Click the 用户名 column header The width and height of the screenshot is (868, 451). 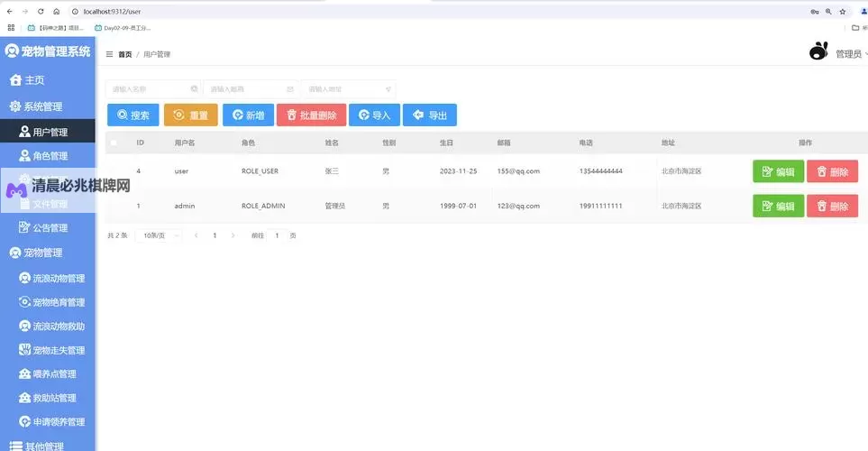coord(185,143)
